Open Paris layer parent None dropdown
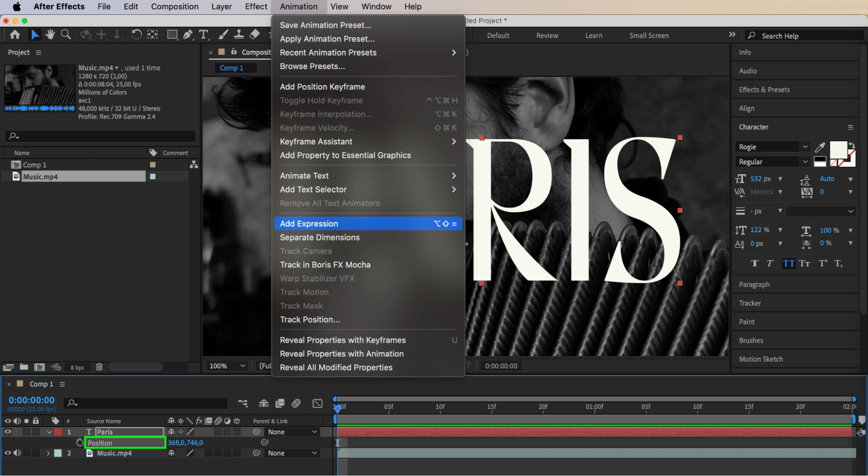868x476 pixels. (292, 432)
